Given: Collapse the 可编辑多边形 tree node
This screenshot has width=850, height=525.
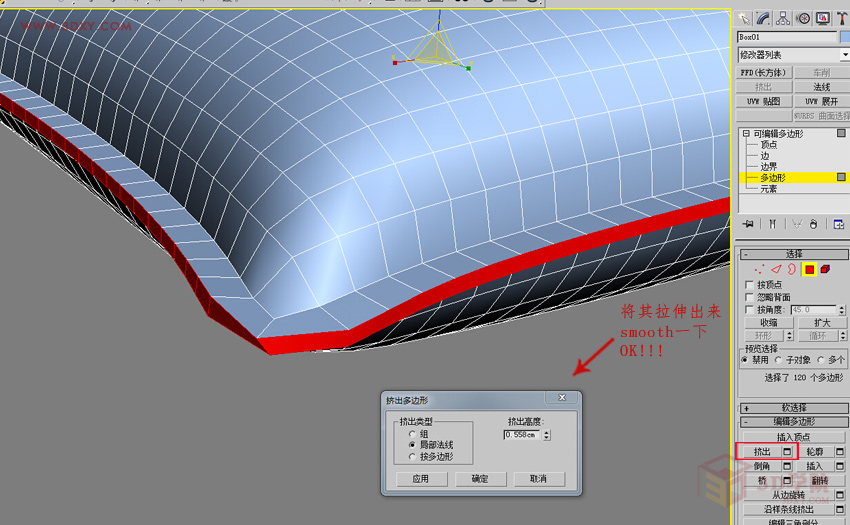Looking at the screenshot, I should (746, 133).
